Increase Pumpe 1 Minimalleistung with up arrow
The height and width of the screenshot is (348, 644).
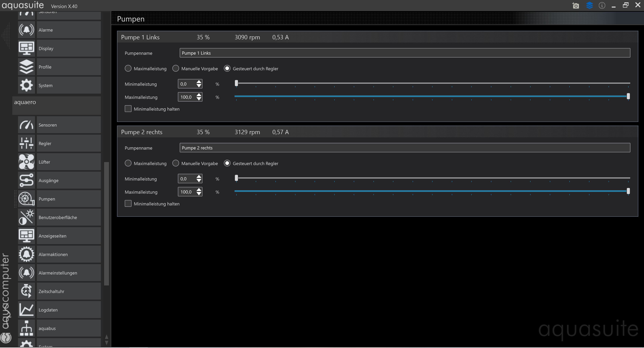tap(199, 82)
